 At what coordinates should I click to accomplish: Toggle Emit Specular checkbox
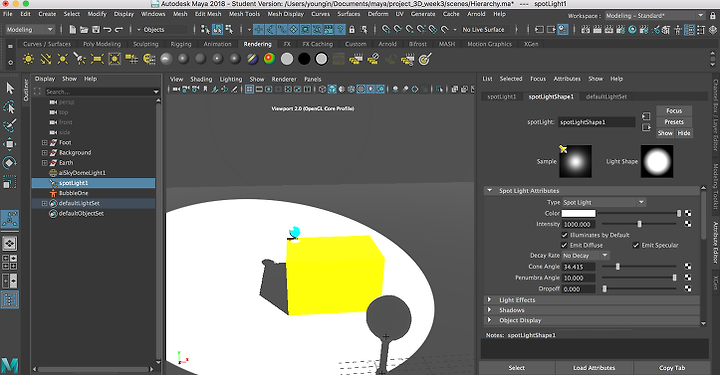tap(636, 245)
